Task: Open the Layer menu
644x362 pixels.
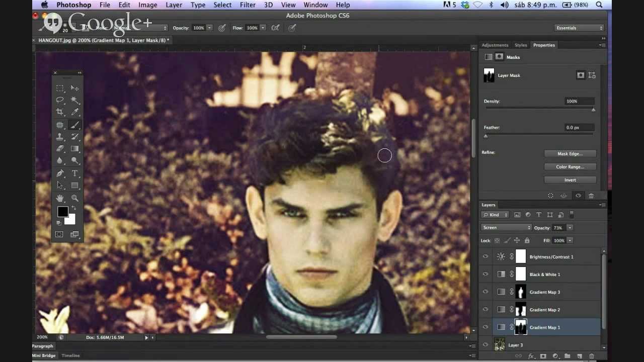Action: [174, 5]
